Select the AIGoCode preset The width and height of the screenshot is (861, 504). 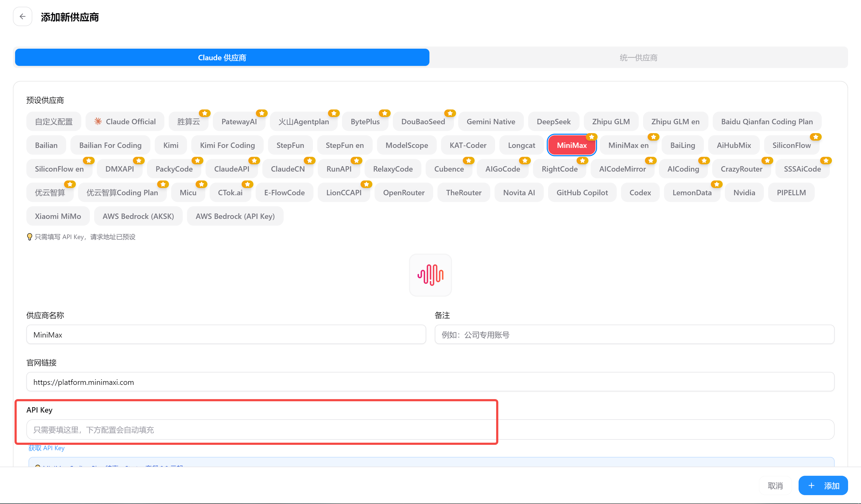(503, 169)
